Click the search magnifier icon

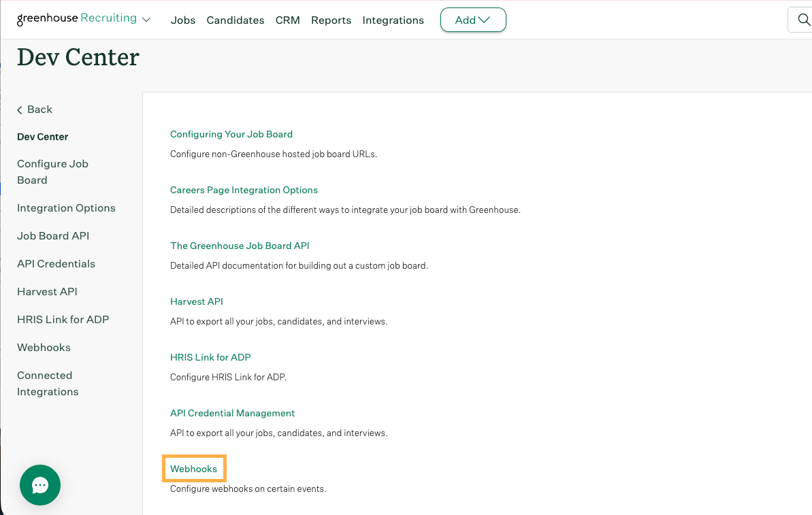801,20
